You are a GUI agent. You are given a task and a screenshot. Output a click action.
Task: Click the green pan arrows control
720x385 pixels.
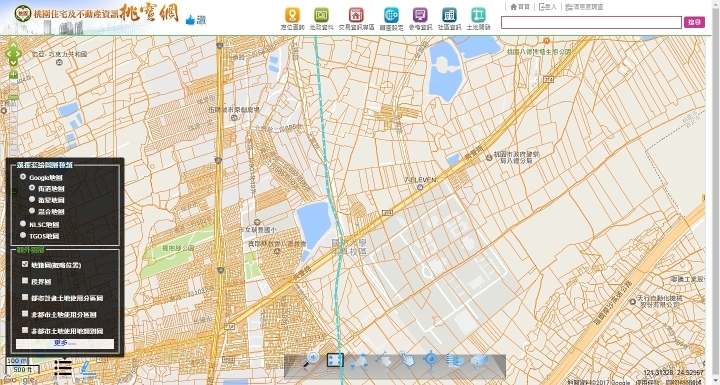coord(13,53)
